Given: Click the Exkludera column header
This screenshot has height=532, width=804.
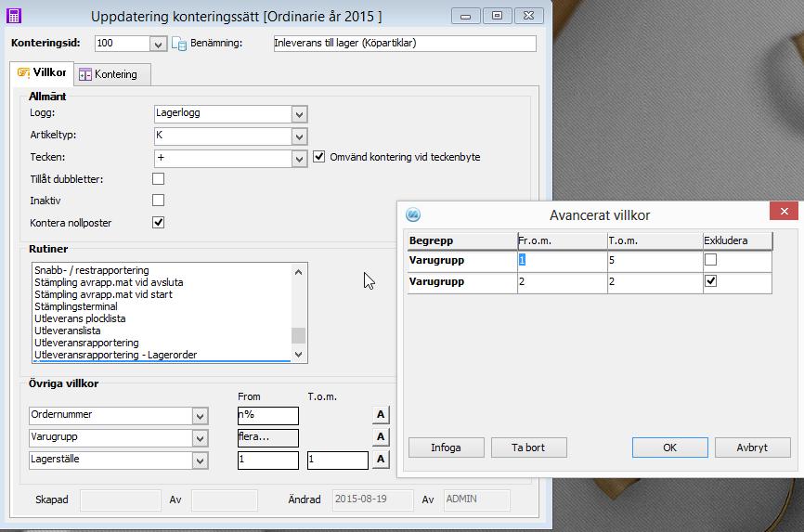Looking at the screenshot, I should click(x=737, y=240).
